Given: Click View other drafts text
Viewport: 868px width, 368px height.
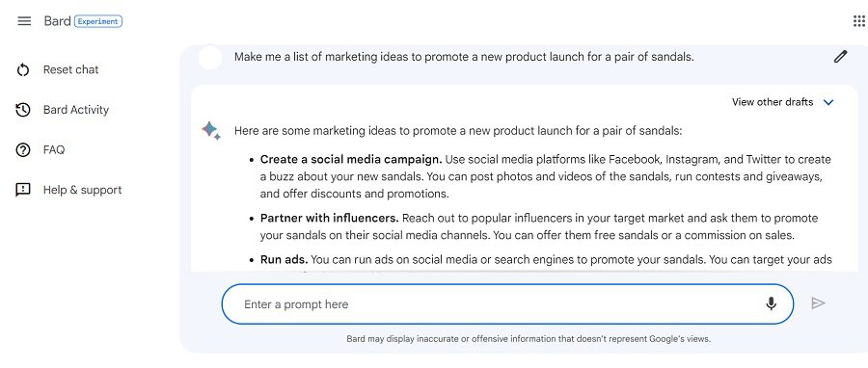Looking at the screenshot, I should point(773,102).
